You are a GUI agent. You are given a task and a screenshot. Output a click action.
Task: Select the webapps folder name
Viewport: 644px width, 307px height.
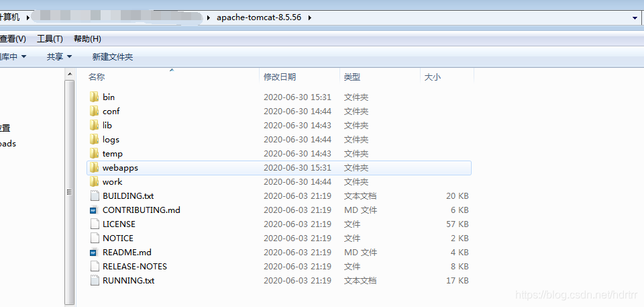[120, 167]
